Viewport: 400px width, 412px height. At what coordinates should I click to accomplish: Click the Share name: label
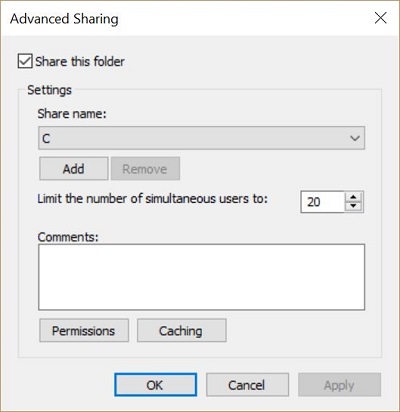click(72, 114)
